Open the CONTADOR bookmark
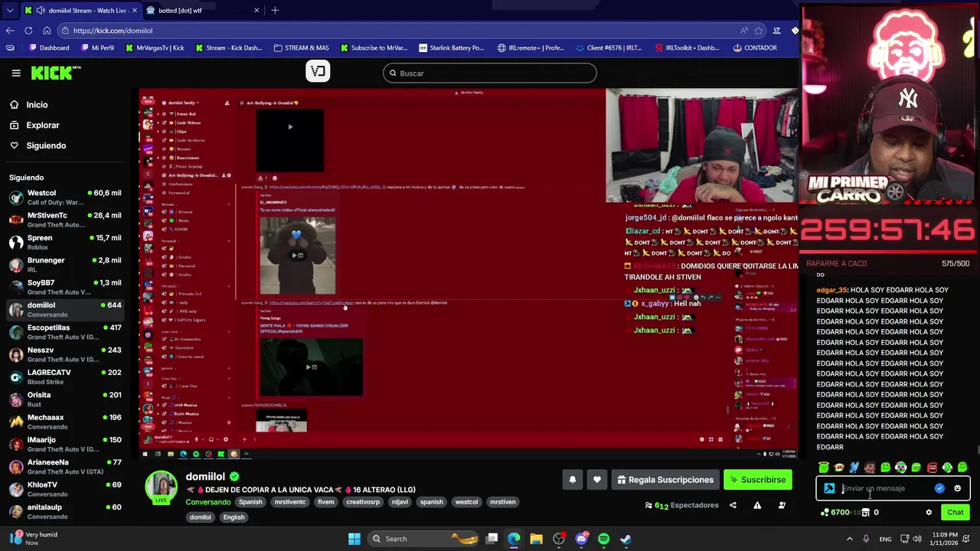Image resolution: width=980 pixels, height=551 pixels. (x=755, y=47)
